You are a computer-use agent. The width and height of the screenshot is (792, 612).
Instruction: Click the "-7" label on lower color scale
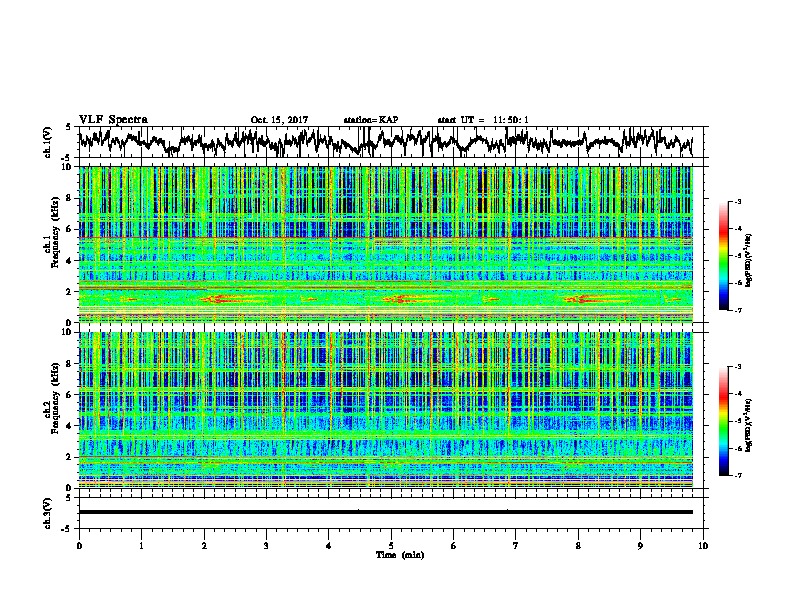pyautogui.click(x=738, y=475)
